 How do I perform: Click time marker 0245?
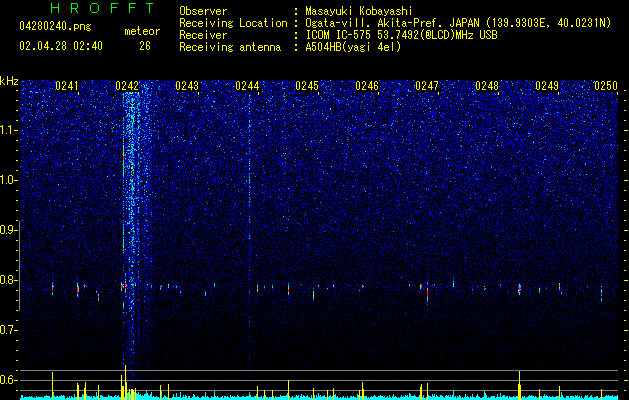307,86
